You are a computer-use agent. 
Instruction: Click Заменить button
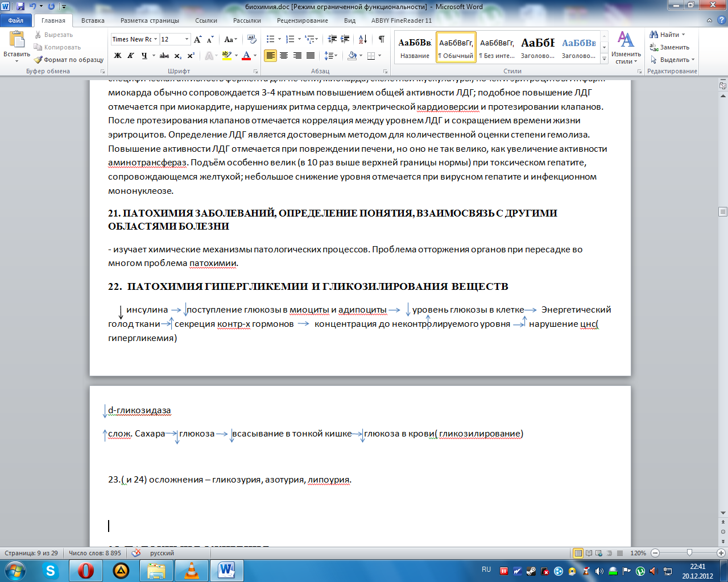pos(669,47)
